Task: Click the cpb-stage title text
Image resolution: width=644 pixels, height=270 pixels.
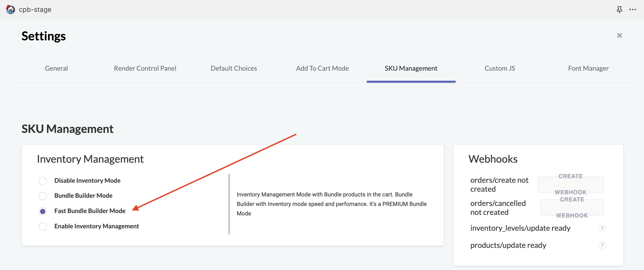Action: click(35, 9)
